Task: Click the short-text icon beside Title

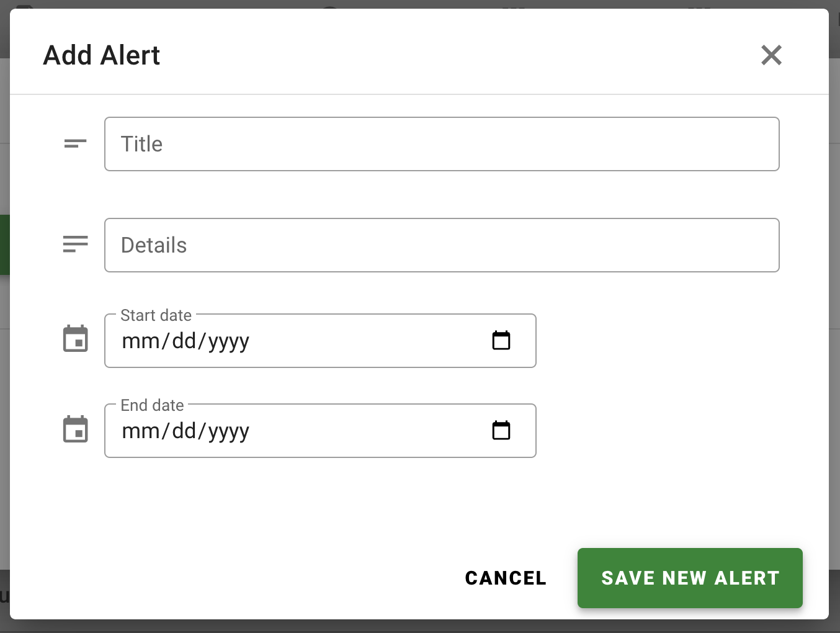Action: (75, 144)
